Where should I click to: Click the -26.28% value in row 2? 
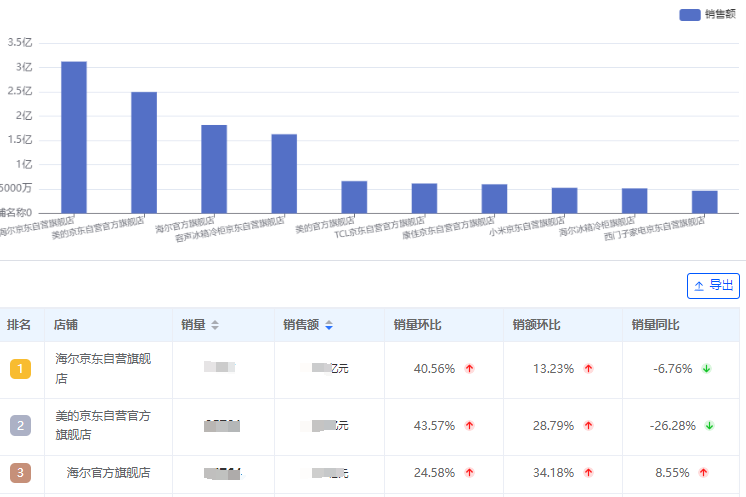(x=672, y=425)
